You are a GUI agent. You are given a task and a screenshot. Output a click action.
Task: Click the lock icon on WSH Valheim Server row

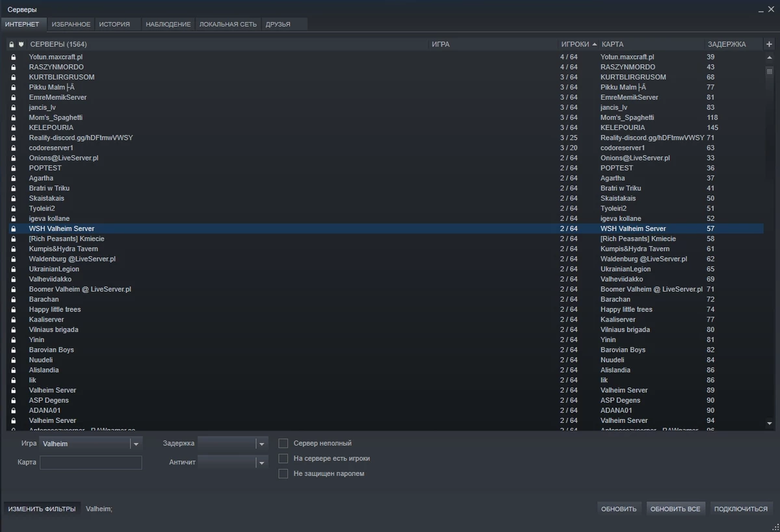pyautogui.click(x=13, y=229)
